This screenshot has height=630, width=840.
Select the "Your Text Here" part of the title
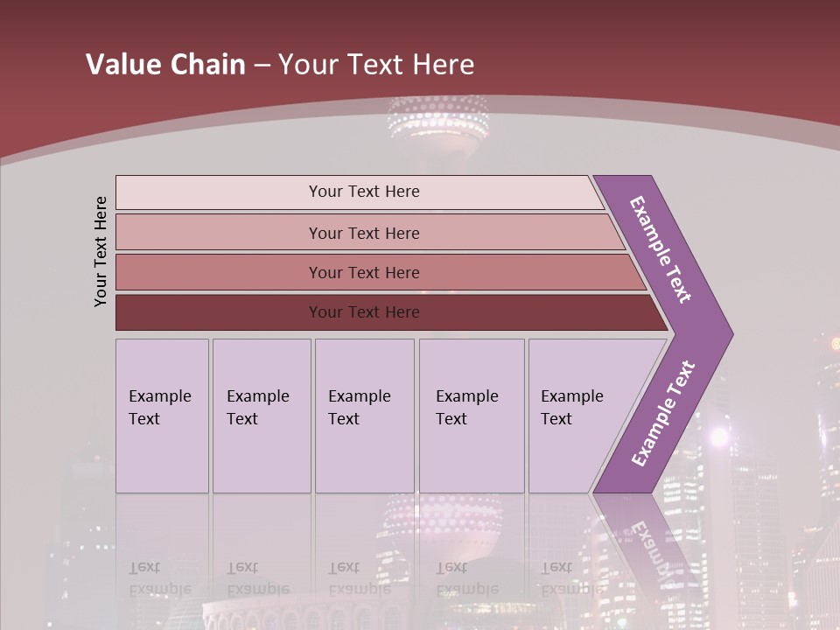click(x=376, y=65)
